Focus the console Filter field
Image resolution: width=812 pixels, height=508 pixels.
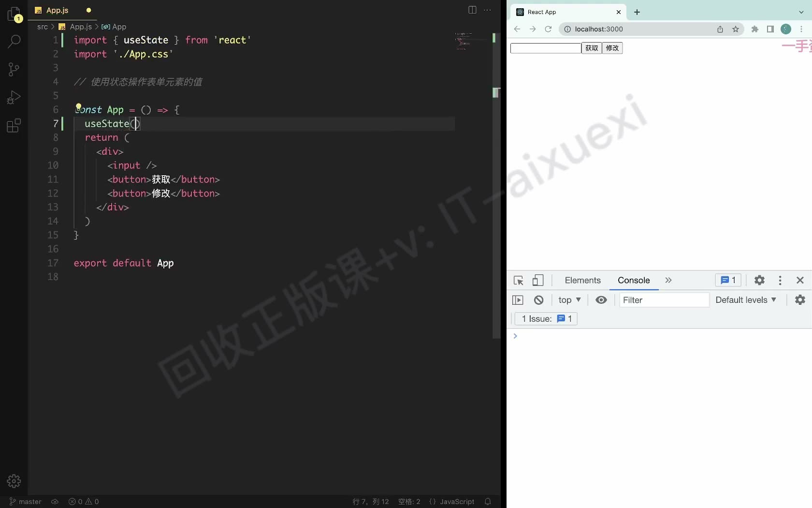click(x=664, y=300)
